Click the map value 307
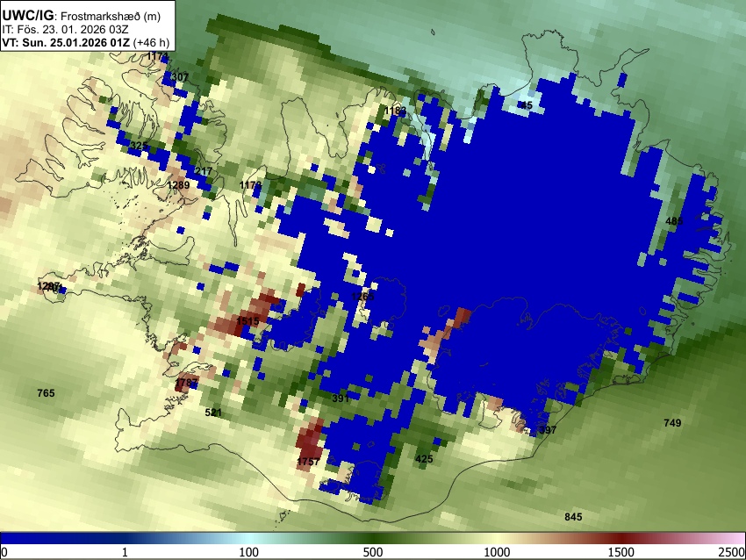This screenshot has height=560, width=746. pos(180,77)
